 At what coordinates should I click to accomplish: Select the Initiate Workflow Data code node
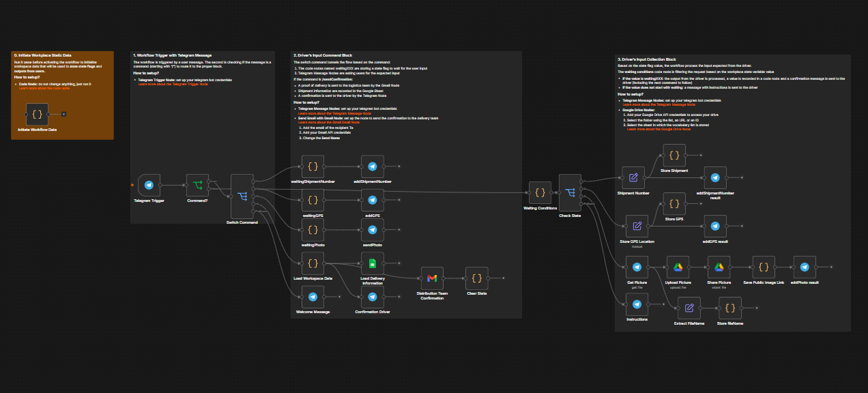pos(37,115)
